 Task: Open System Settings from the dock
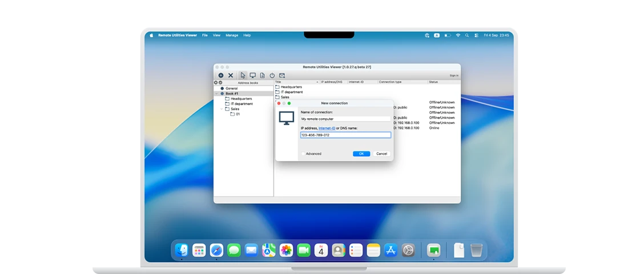[408, 250]
